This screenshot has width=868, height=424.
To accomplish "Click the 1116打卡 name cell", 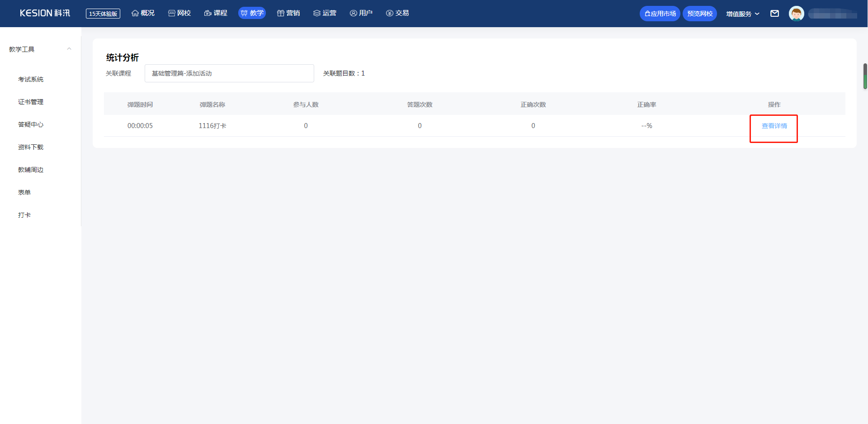I will (x=212, y=126).
